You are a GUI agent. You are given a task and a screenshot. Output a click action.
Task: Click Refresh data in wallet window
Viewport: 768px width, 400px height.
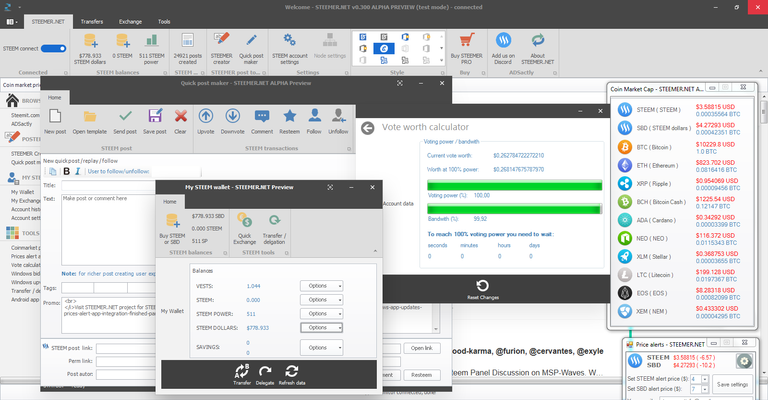coord(292,375)
